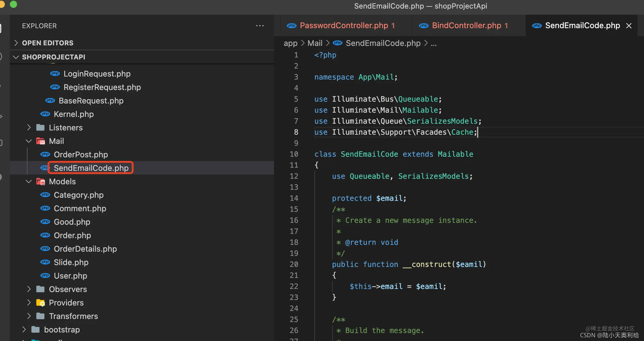Click the '$this->email = $eamil;' line
Viewport: 644px width, 341px height.
click(398, 287)
